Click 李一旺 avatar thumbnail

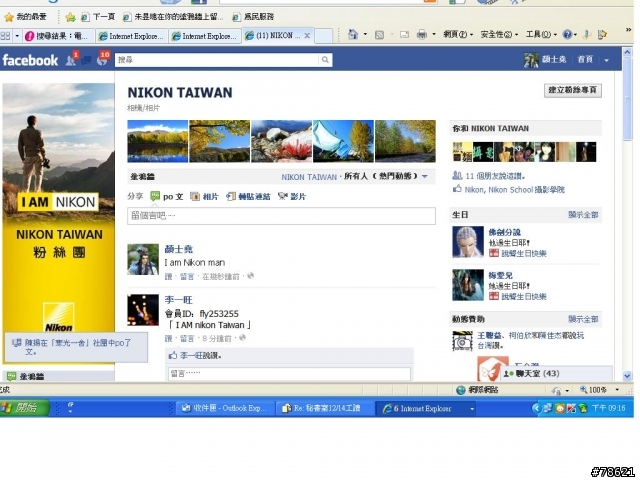(x=143, y=310)
